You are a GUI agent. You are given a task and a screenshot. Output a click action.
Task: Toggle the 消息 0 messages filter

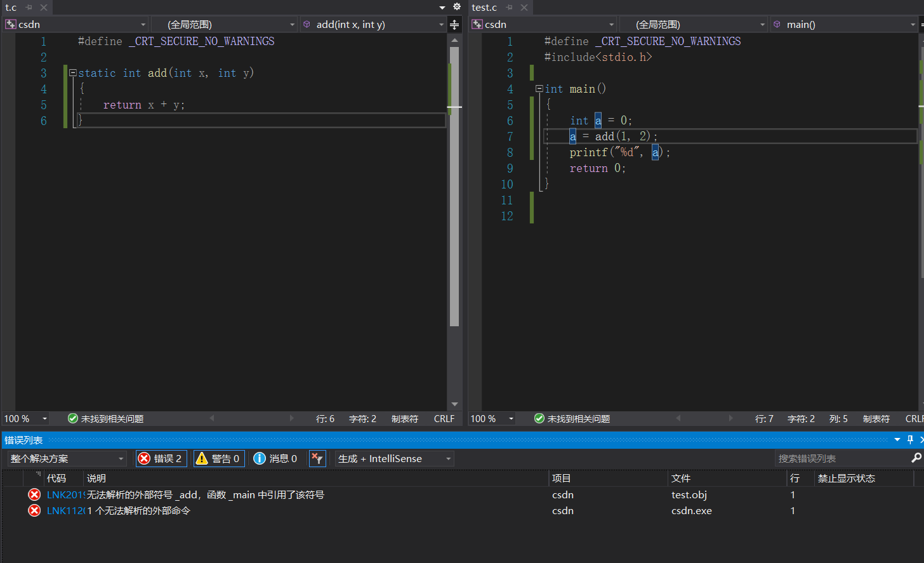pos(275,458)
